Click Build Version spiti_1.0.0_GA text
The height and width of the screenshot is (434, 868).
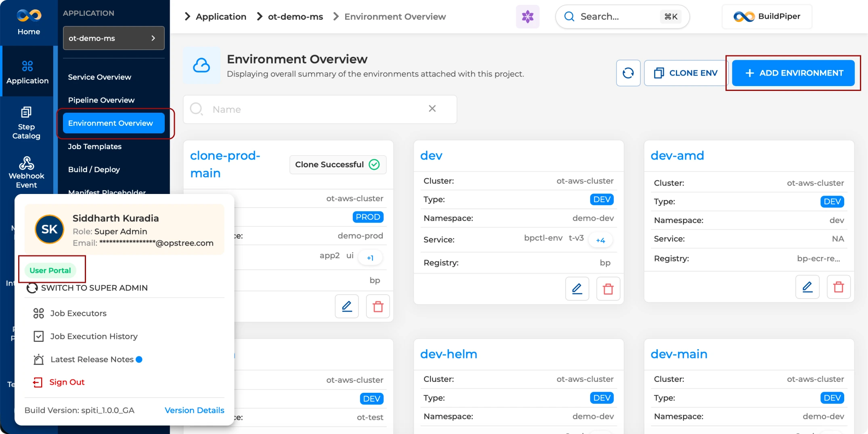tap(80, 410)
